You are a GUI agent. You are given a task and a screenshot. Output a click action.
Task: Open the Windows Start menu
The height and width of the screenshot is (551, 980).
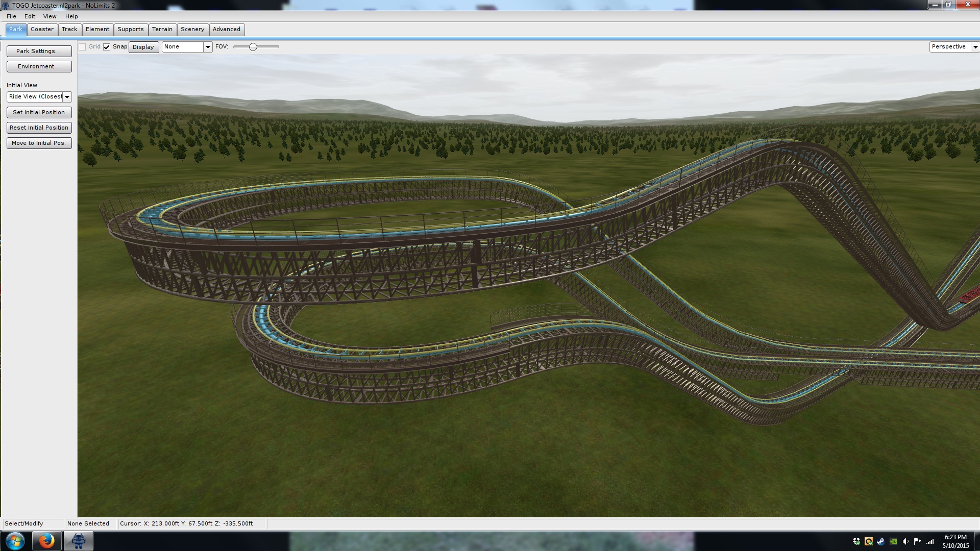[15, 541]
